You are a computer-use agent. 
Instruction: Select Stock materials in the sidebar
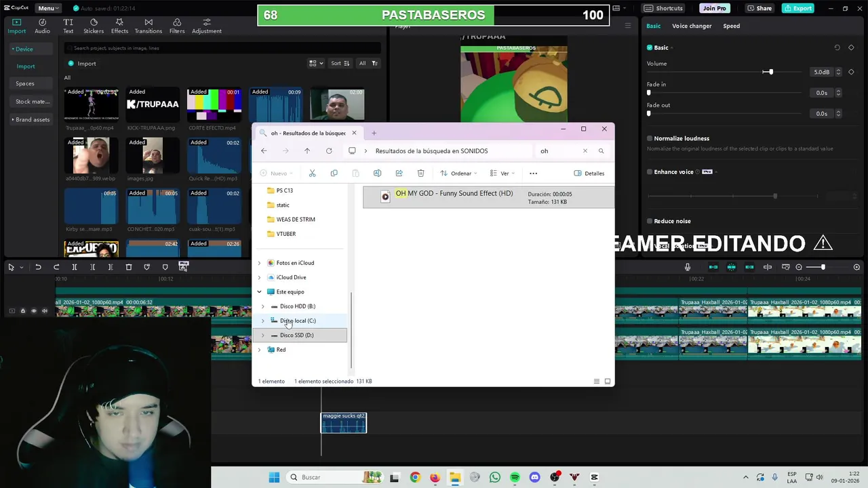[33, 102]
